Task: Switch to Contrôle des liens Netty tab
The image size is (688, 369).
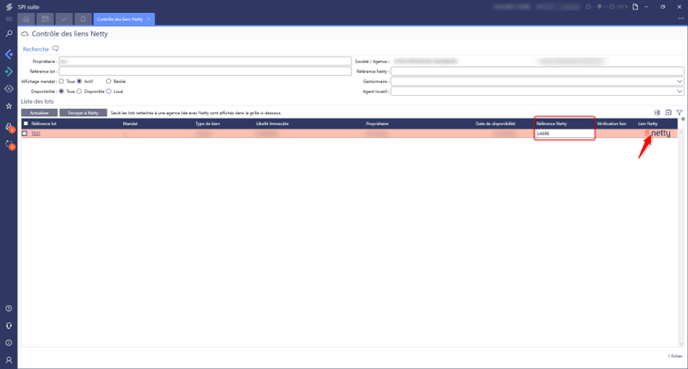Action: 120,19
